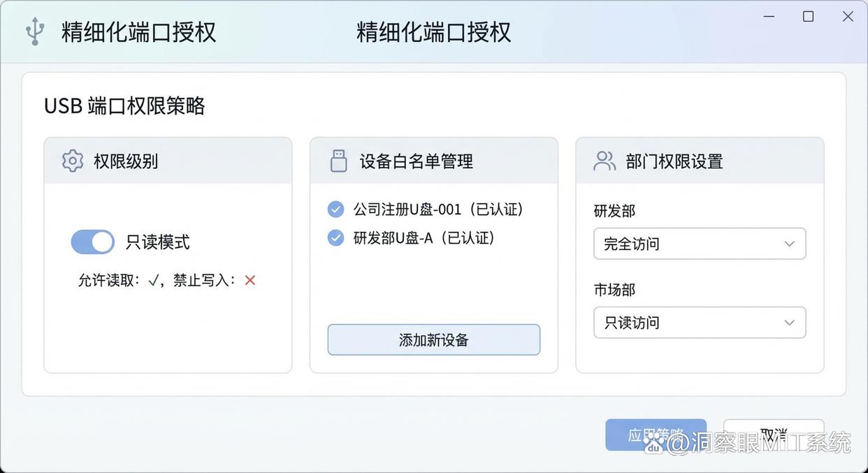
Task: Expand the 完全访问 combo box chevron
Action: tap(789, 243)
